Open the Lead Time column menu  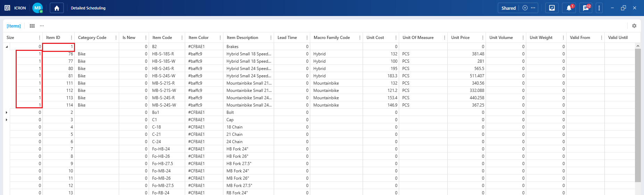307,38
